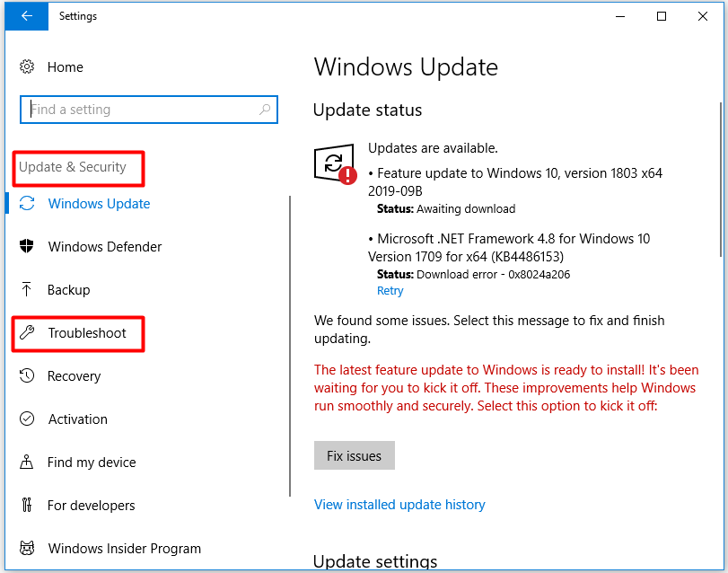Click the Troubleshoot wrench icon

tap(27, 332)
